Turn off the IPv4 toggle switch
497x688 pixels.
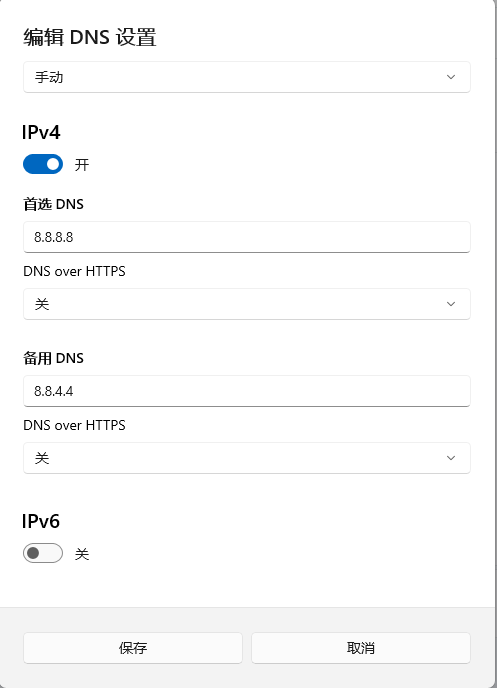43,164
